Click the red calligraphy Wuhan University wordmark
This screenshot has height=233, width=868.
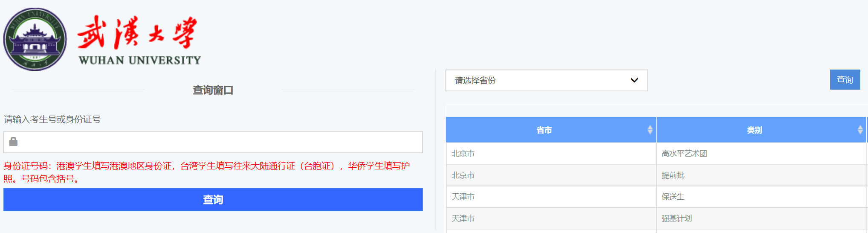(x=137, y=32)
